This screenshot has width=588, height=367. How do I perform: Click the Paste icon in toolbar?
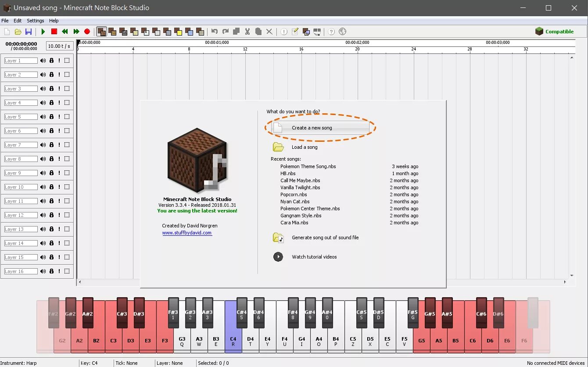tap(258, 32)
